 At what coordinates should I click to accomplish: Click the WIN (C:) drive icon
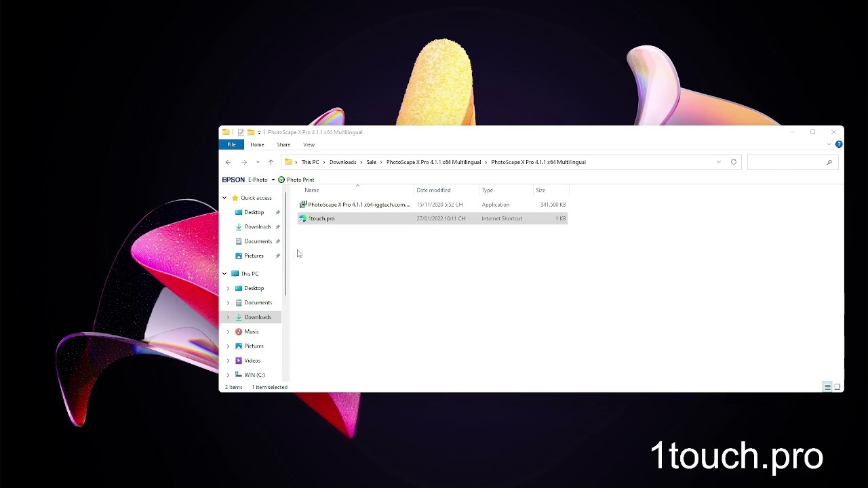(x=239, y=375)
